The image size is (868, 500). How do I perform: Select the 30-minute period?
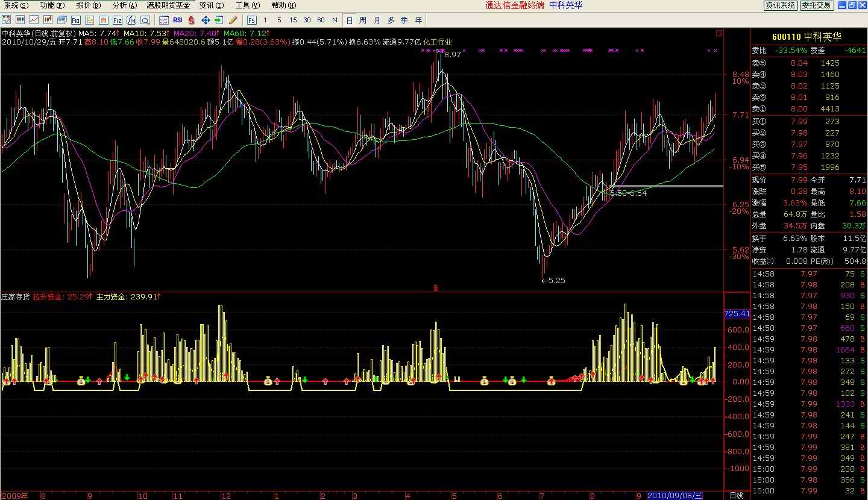tap(307, 20)
